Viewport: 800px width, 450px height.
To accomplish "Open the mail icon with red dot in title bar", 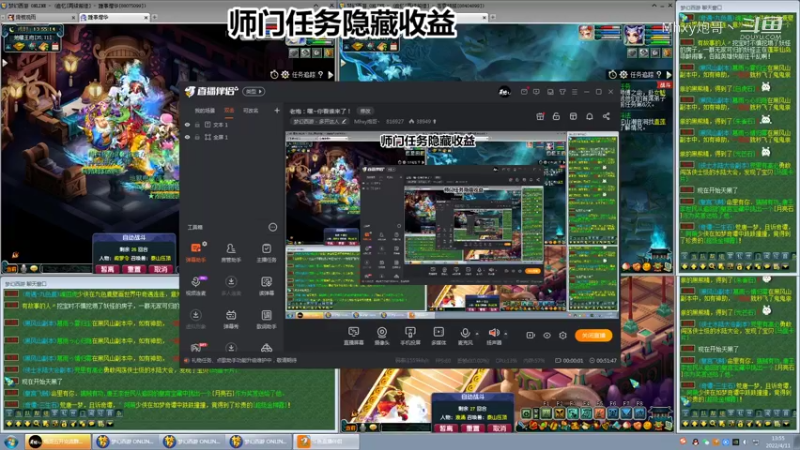I will (x=524, y=92).
